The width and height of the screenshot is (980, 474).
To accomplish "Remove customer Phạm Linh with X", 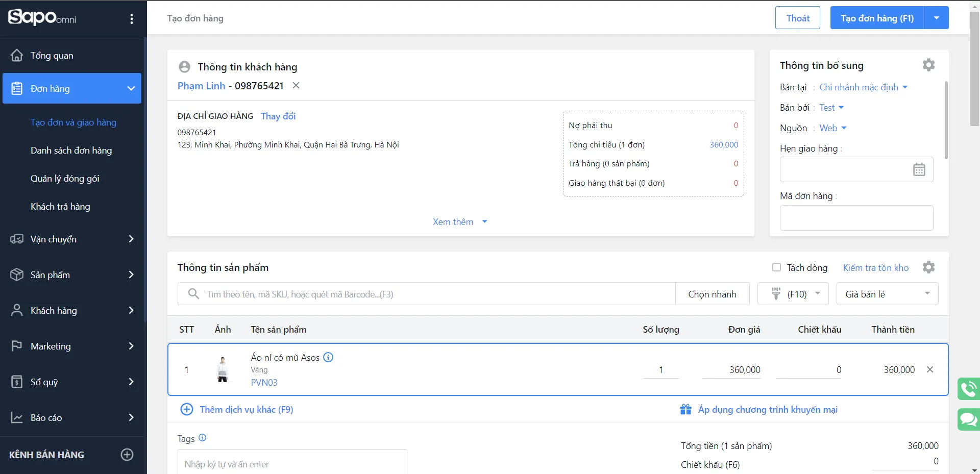I will [296, 85].
